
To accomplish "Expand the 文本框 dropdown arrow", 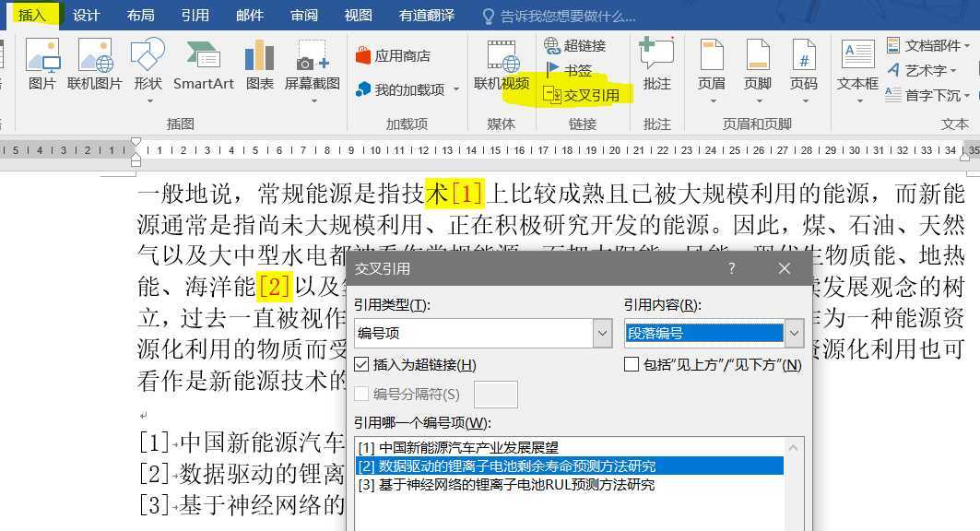I will tap(858, 100).
